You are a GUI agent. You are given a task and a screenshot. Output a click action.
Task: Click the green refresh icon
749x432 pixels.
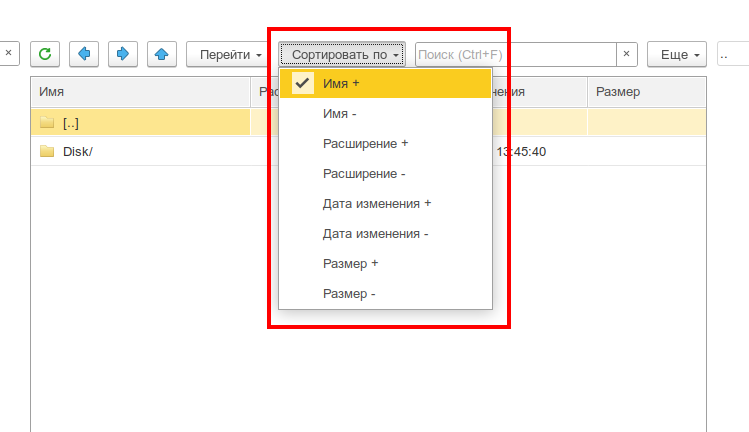pos(45,54)
